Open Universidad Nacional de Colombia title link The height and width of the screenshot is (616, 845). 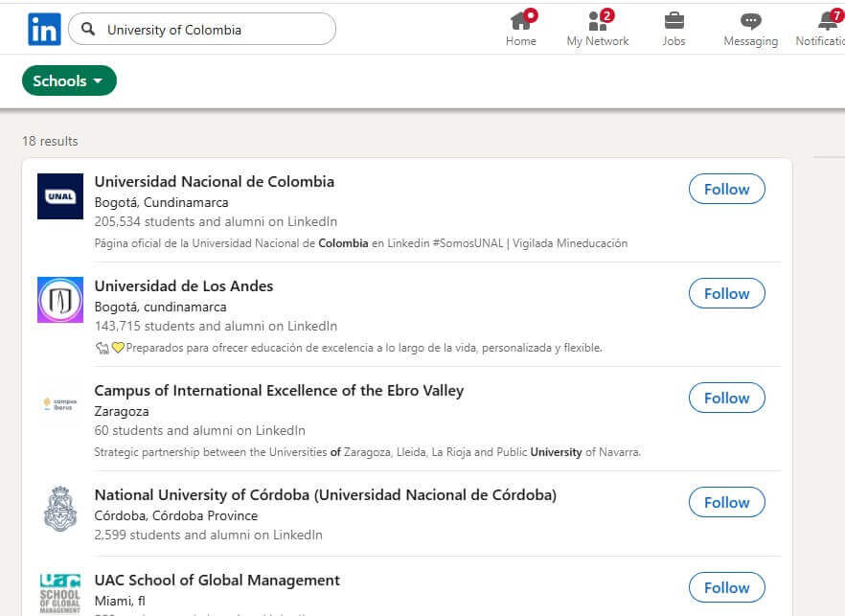click(215, 182)
